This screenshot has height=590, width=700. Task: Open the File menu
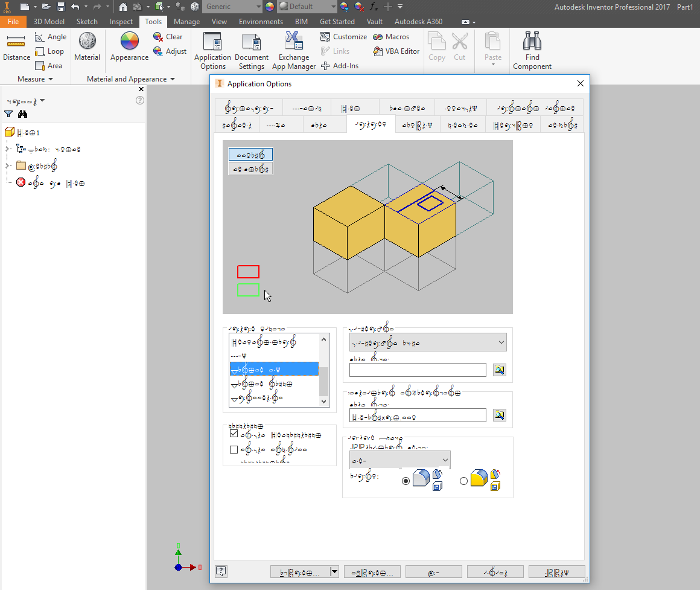14,21
